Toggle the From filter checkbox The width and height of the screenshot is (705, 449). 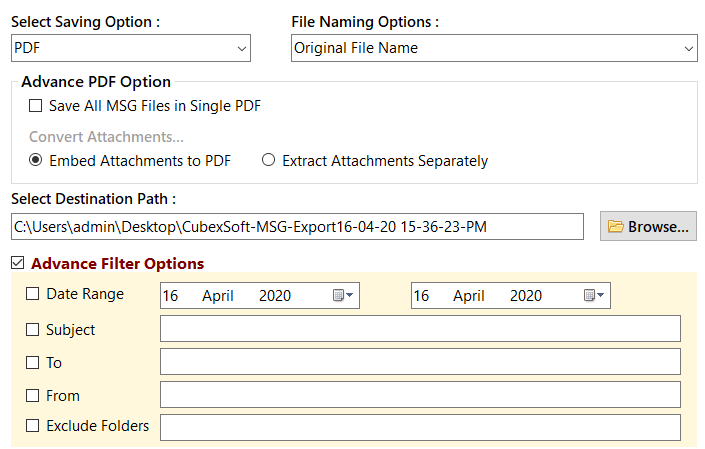pos(33,396)
